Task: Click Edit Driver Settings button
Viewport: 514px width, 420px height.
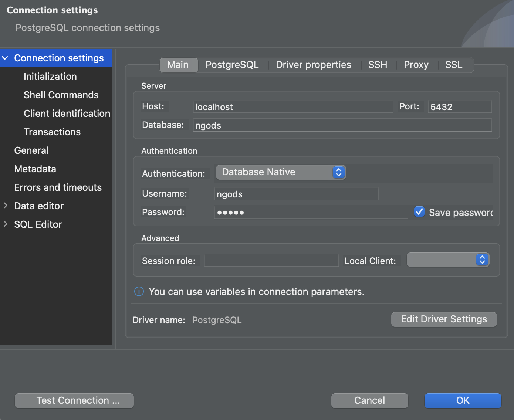Action: (x=444, y=319)
